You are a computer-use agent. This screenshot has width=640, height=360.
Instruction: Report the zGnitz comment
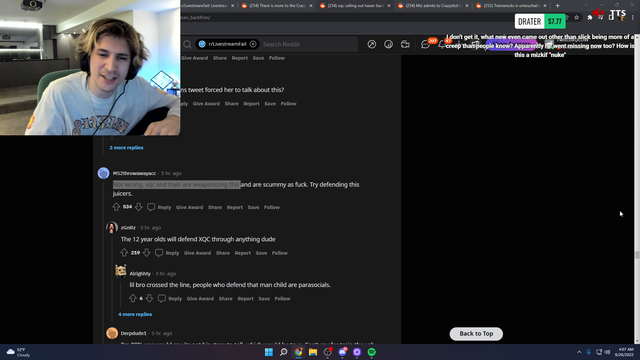point(243,253)
